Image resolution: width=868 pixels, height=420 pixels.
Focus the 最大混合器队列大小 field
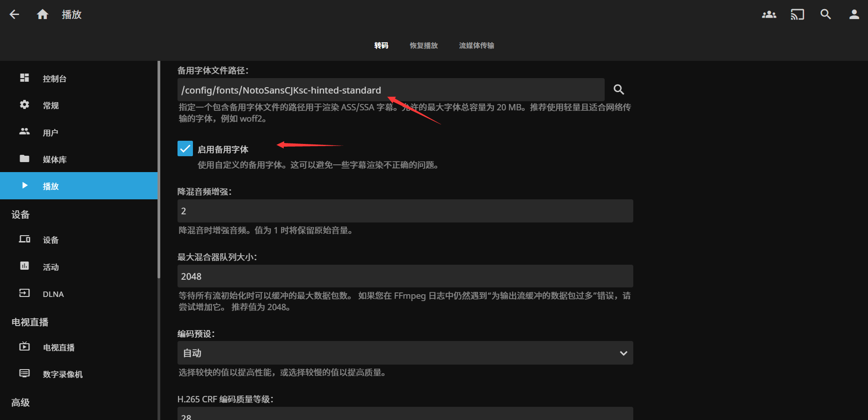coord(405,277)
